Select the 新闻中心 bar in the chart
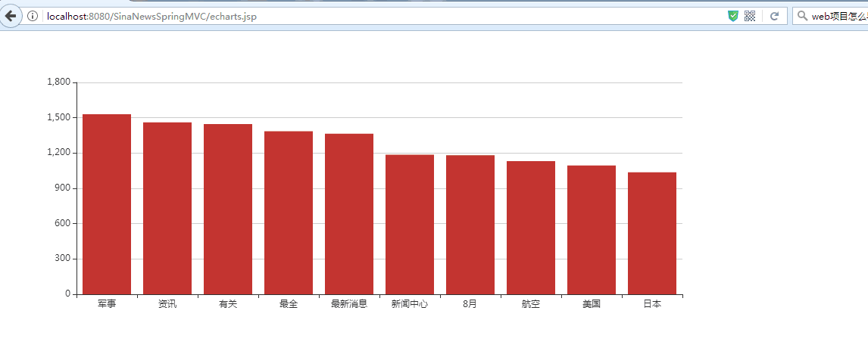This screenshot has width=868, height=351. click(410, 225)
